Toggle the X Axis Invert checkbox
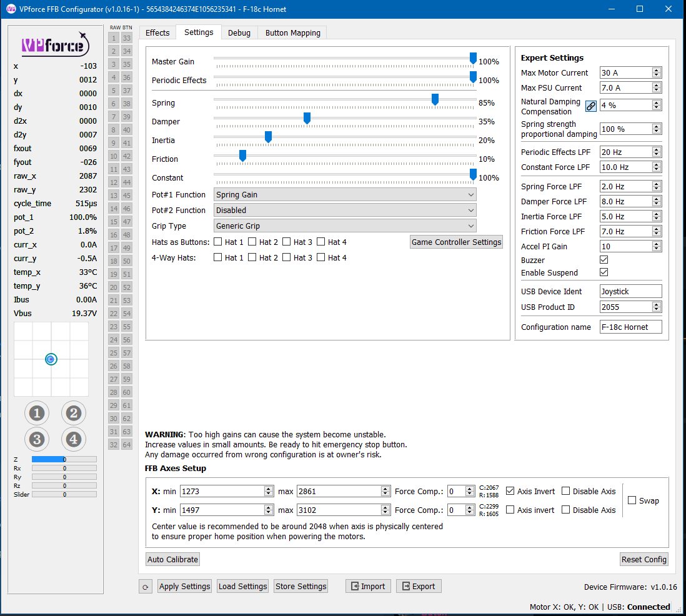 510,492
